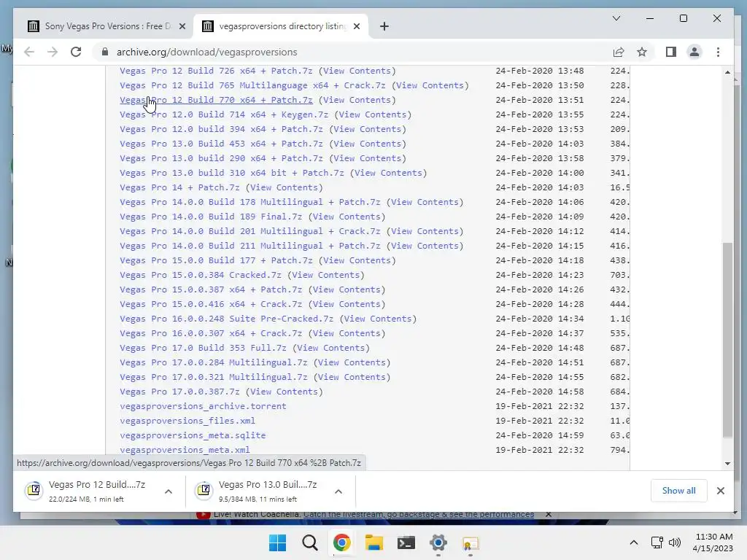Expand options for Vegas Pro 12 download
The width and height of the screenshot is (747, 560).
[169, 491]
